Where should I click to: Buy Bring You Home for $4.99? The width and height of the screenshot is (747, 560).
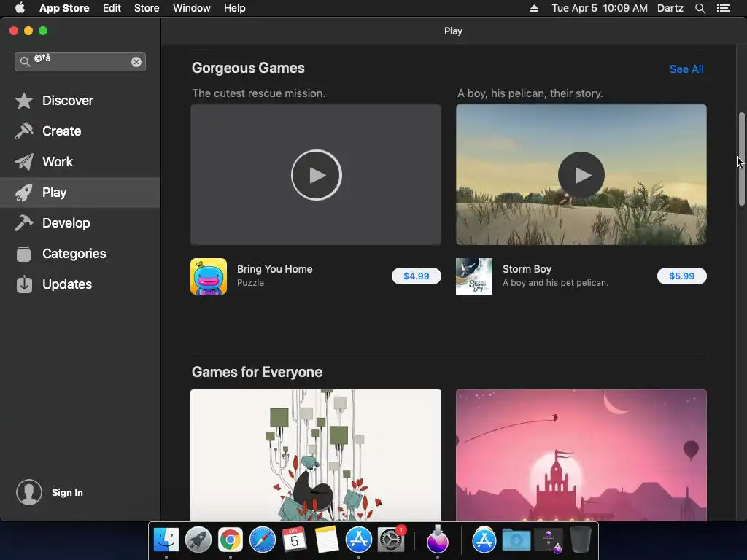(x=417, y=276)
